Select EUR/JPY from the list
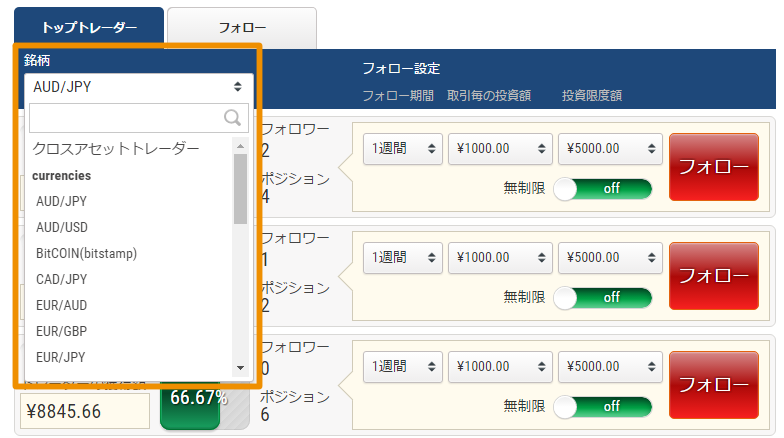 [60, 357]
